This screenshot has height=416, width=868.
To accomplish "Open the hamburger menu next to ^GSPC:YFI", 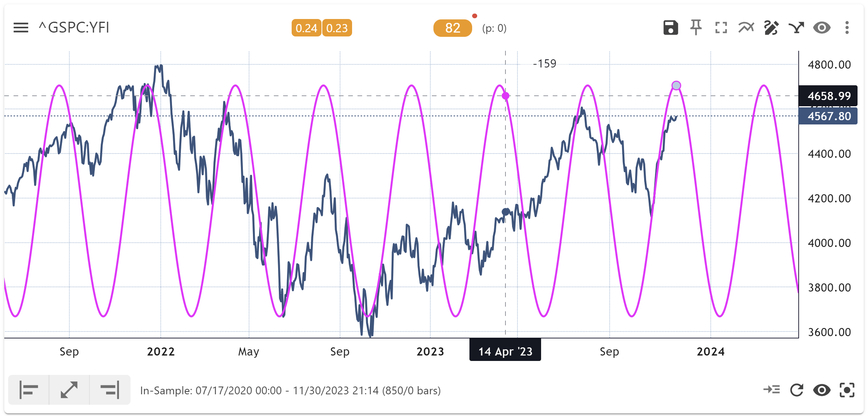I will (x=21, y=28).
